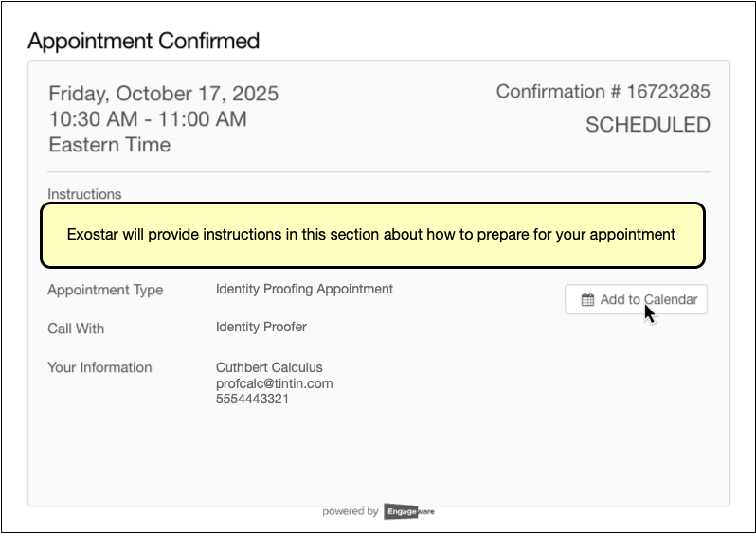
Task: Click the Confirmation # 16723285 text
Action: [603, 92]
